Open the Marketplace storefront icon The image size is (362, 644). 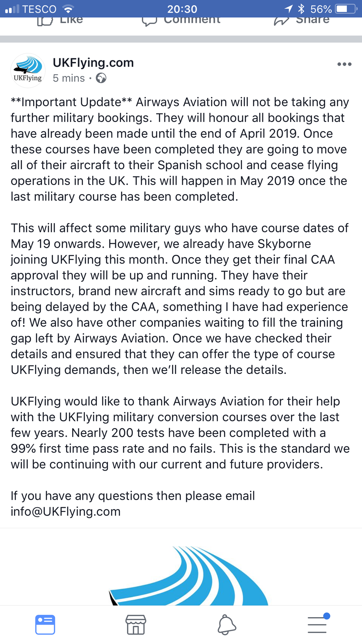(136, 624)
